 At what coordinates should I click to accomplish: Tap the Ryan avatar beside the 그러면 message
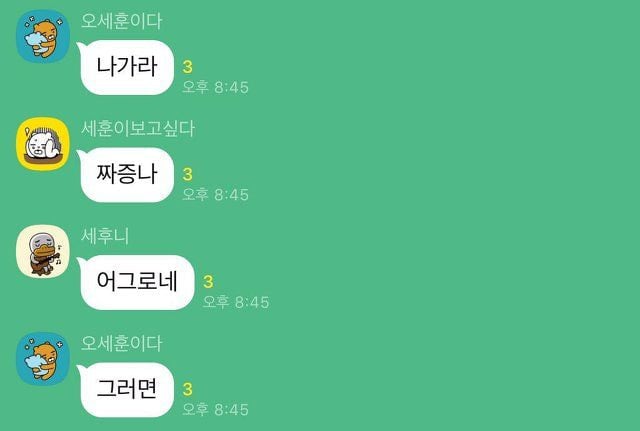43,359
